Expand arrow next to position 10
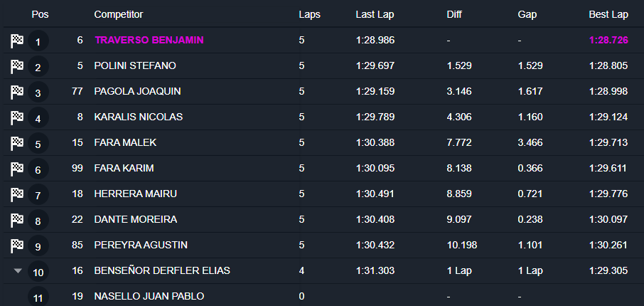The width and height of the screenshot is (644, 306). pos(18,271)
